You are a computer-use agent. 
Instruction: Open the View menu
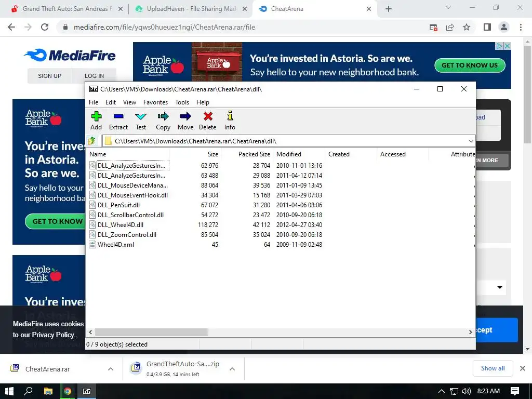point(129,102)
